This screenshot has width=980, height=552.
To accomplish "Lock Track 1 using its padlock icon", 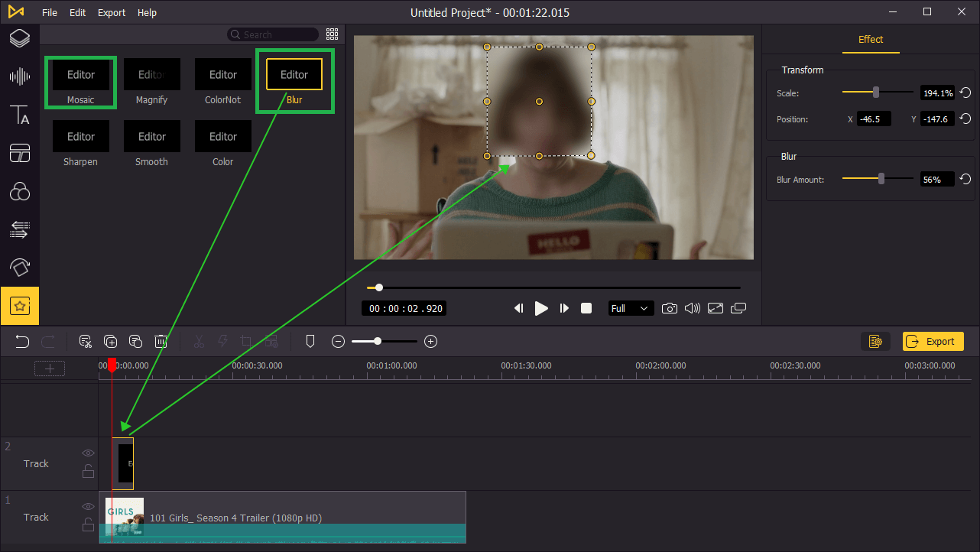I will point(88,524).
